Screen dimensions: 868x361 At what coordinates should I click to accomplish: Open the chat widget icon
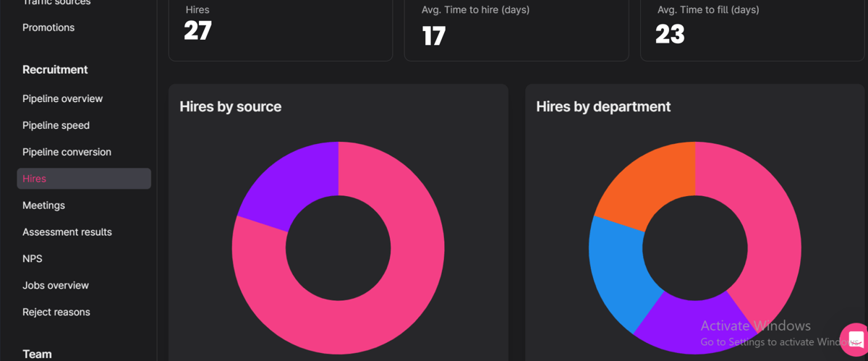(856, 339)
